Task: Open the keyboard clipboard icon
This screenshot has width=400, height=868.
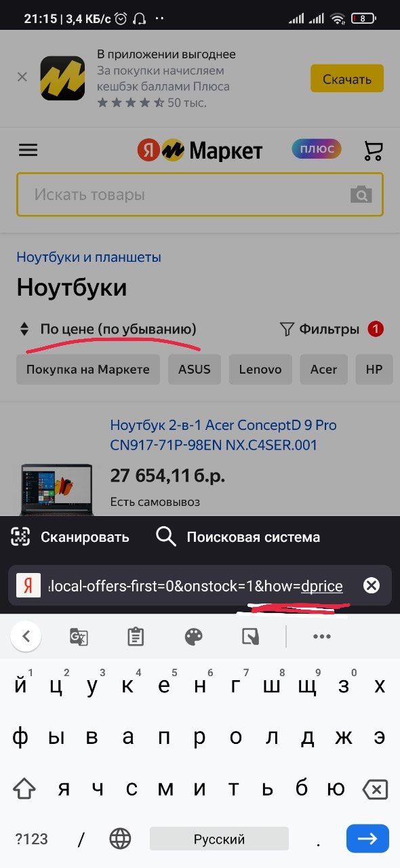Action: pos(136,637)
